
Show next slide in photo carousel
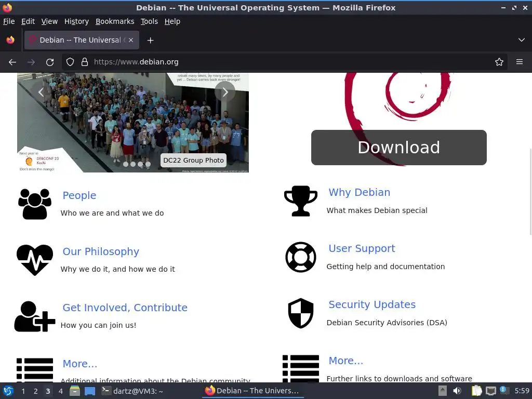(x=225, y=92)
